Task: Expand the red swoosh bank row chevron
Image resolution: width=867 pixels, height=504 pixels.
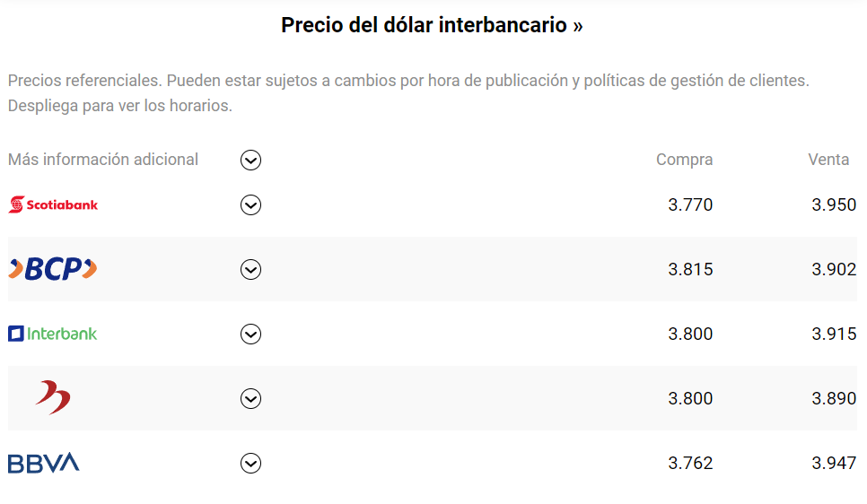Action: pyautogui.click(x=250, y=398)
